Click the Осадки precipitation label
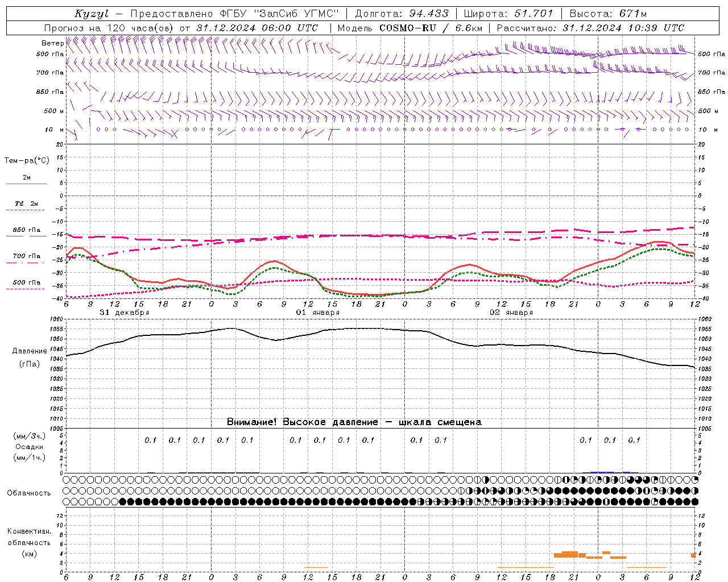Image resolution: width=728 pixels, height=582 pixels. (x=29, y=447)
